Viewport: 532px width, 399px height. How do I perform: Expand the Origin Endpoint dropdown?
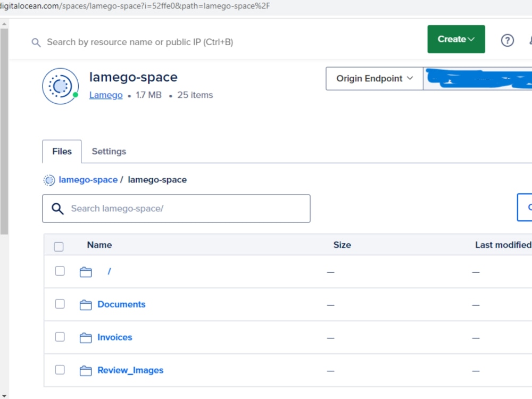click(375, 79)
